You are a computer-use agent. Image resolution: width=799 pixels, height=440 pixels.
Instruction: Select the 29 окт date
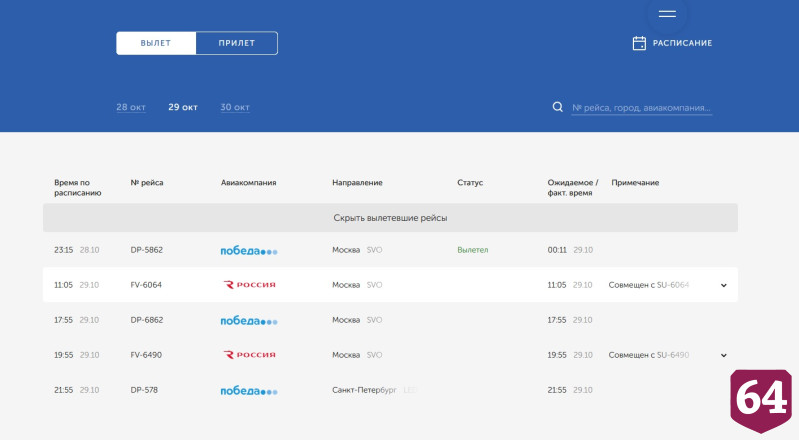(x=183, y=107)
